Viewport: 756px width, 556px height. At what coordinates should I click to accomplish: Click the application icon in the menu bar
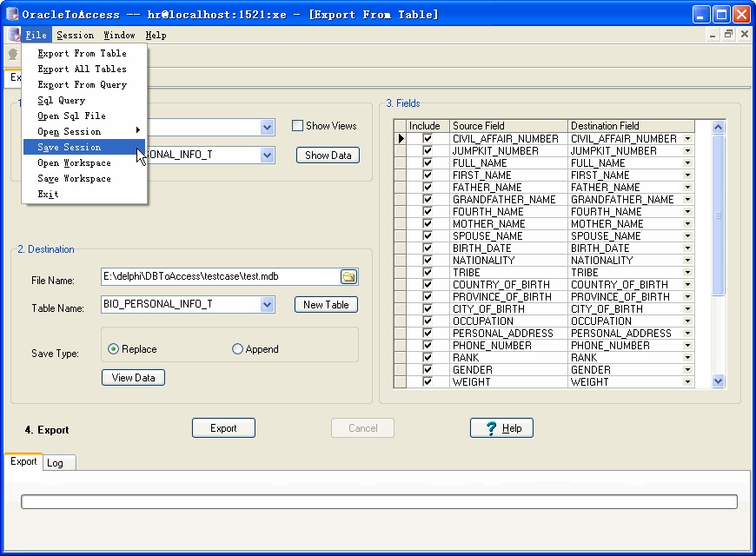pyautogui.click(x=14, y=35)
